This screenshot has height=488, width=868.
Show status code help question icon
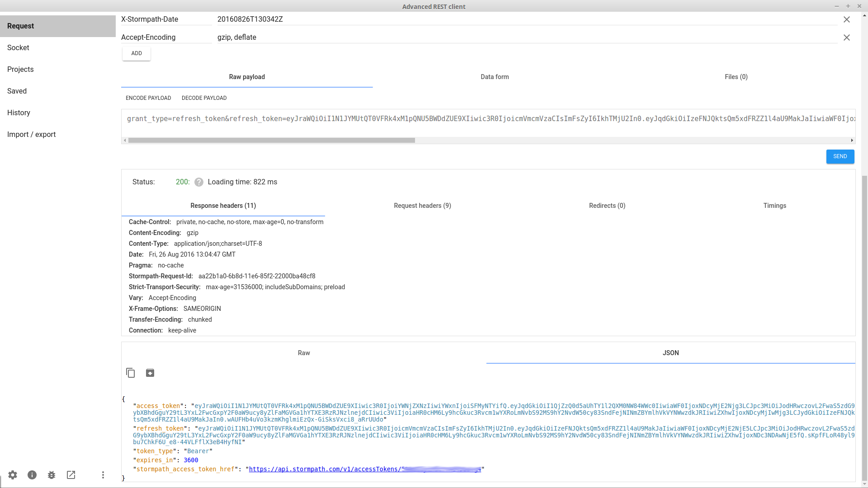point(199,182)
